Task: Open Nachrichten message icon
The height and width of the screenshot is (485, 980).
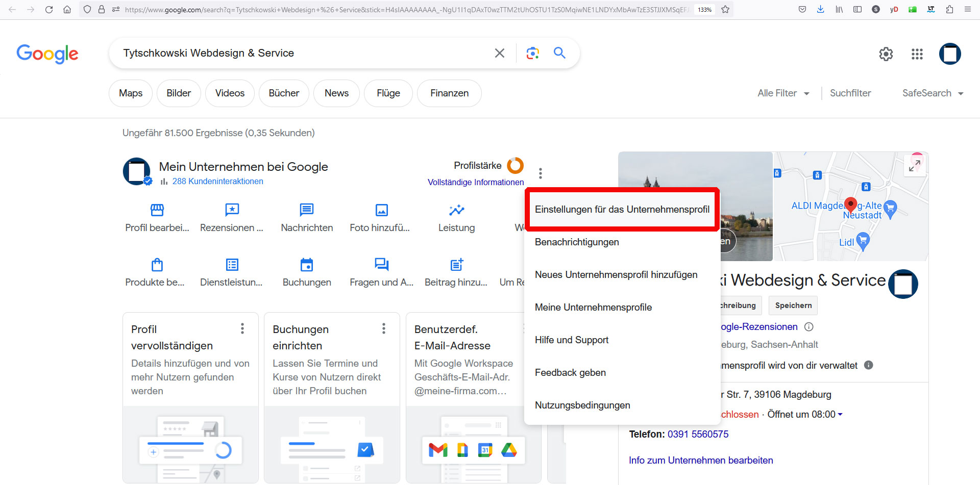Action: point(307,210)
